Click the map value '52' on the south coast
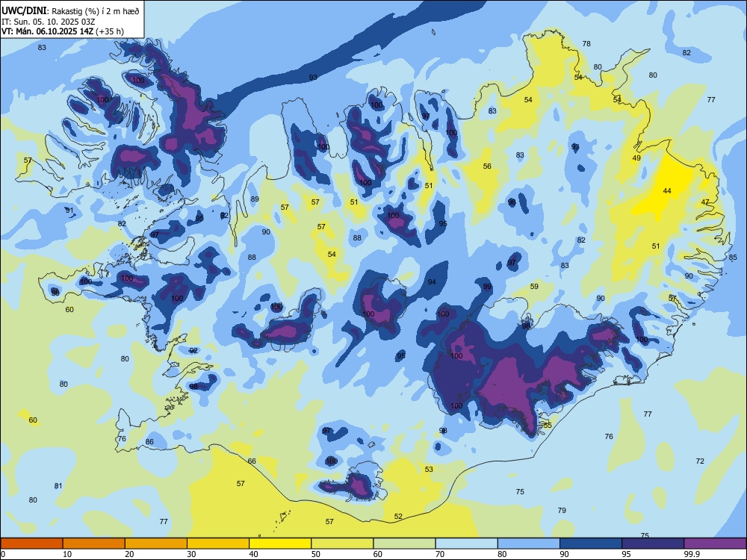Viewport: 747px width, 560px height. click(398, 517)
